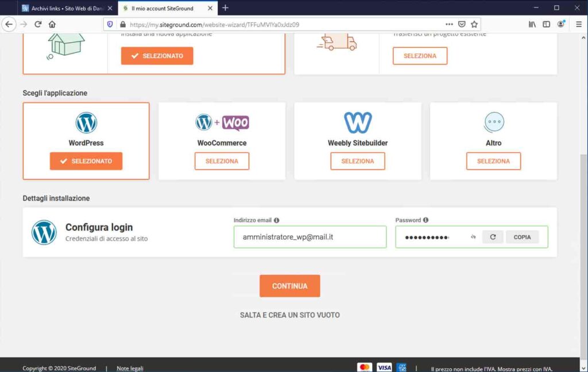Open the Note legali footer link

(130, 368)
